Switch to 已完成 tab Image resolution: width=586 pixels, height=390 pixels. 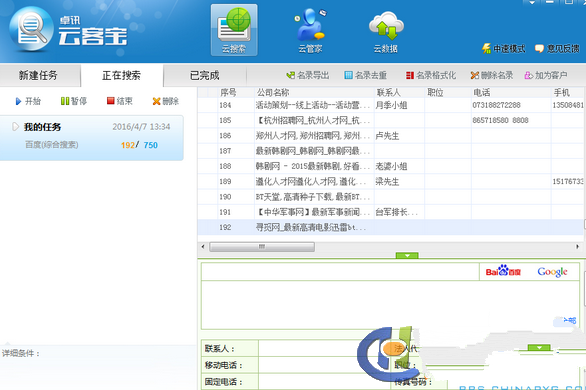click(x=204, y=75)
